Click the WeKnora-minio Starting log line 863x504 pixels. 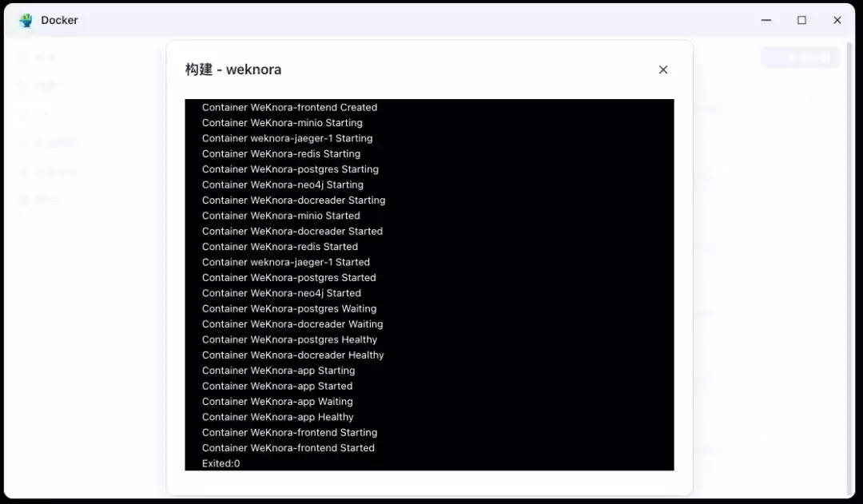click(x=282, y=123)
